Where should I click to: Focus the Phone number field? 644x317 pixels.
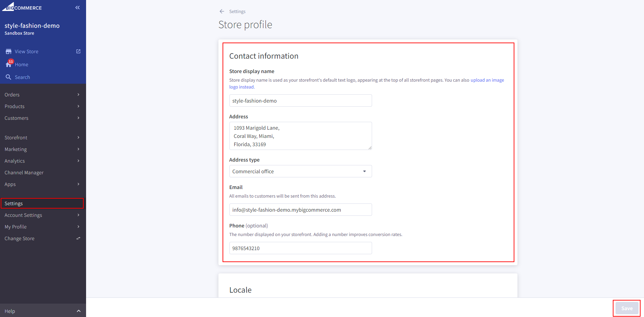(x=300, y=248)
